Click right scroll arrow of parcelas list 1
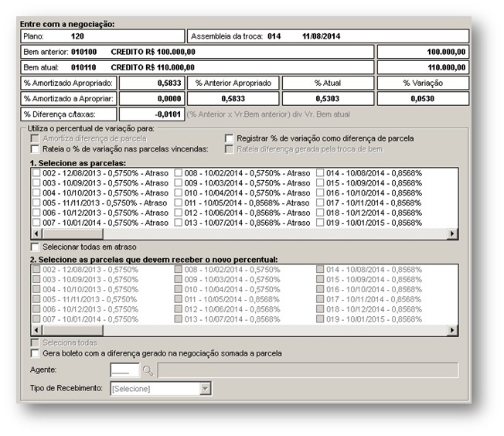This screenshot has width=504, height=436. coord(452,233)
